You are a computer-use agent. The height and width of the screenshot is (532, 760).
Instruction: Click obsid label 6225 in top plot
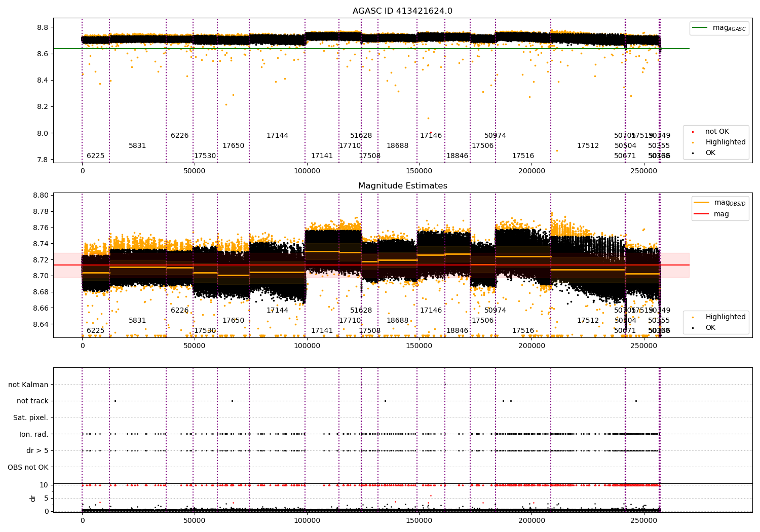tap(95, 156)
